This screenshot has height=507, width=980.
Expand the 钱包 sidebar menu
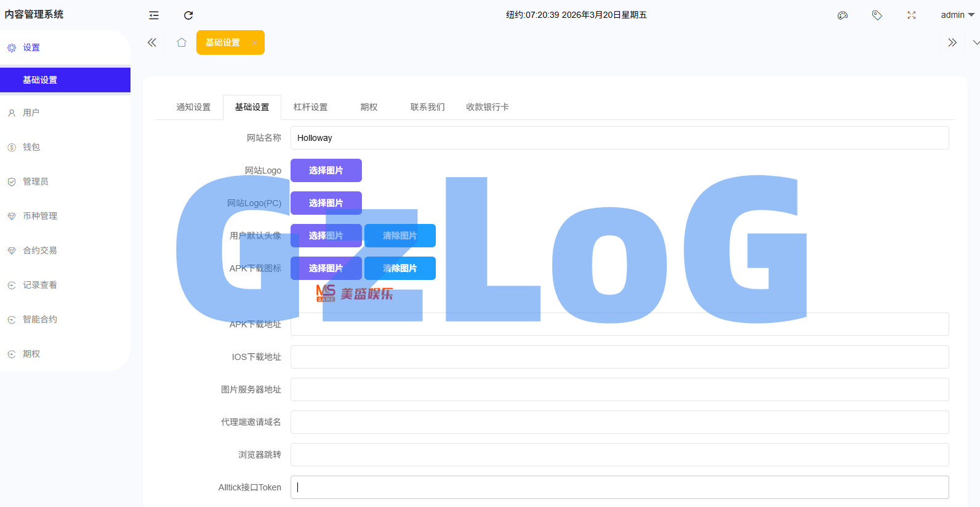(x=31, y=147)
